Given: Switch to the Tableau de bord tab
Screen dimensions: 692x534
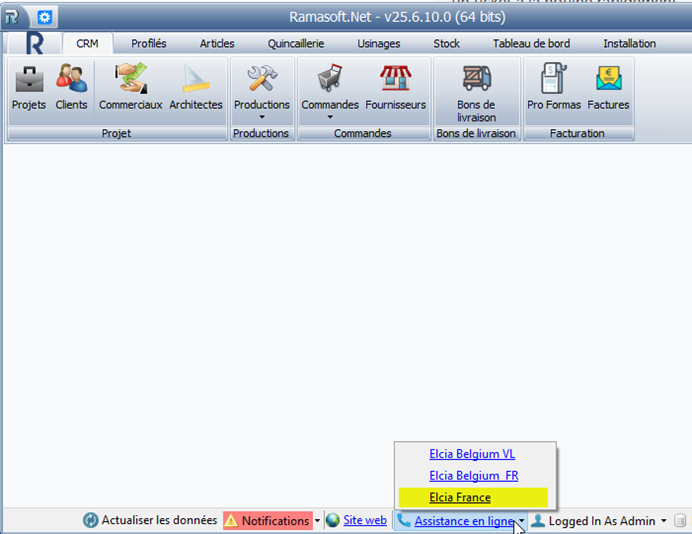Looking at the screenshot, I should coord(531,44).
